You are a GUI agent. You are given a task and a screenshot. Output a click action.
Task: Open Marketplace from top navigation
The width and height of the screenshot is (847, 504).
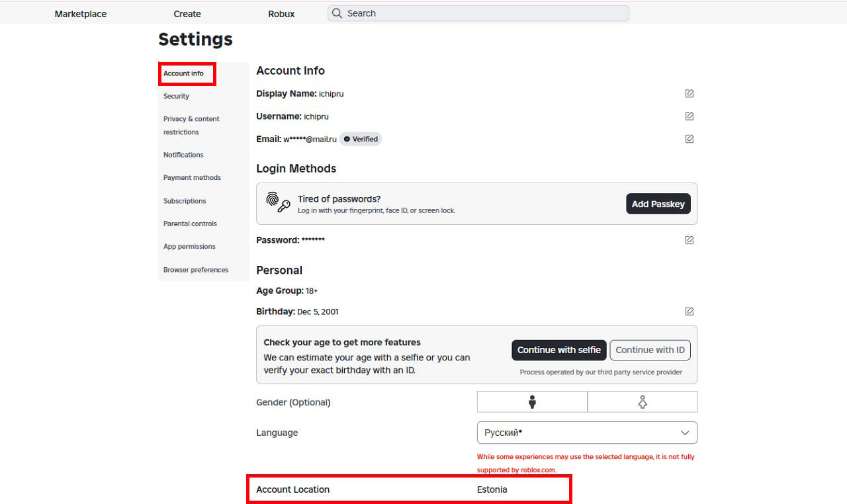point(81,14)
